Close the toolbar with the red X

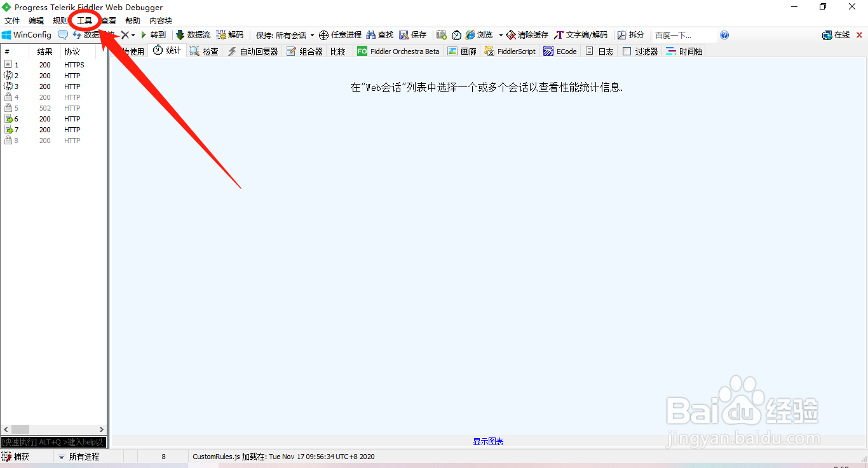[x=860, y=35]
